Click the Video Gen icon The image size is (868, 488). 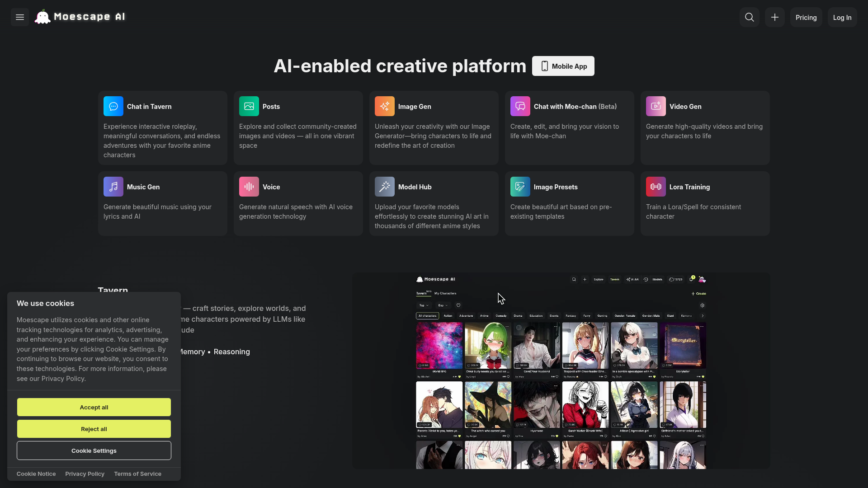(x=656, y=106)
